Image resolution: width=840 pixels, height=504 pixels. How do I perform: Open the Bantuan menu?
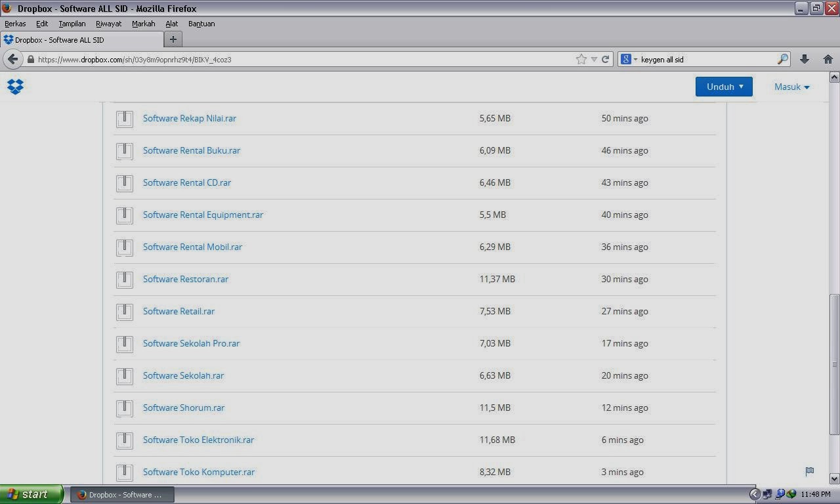(x=201, y=24)
